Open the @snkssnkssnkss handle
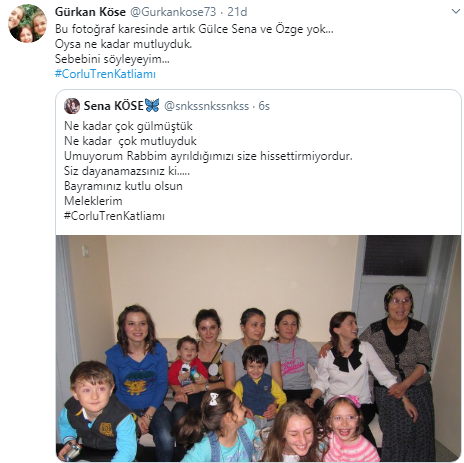Viewport: 464px width, 463px height. pos(206,106)
